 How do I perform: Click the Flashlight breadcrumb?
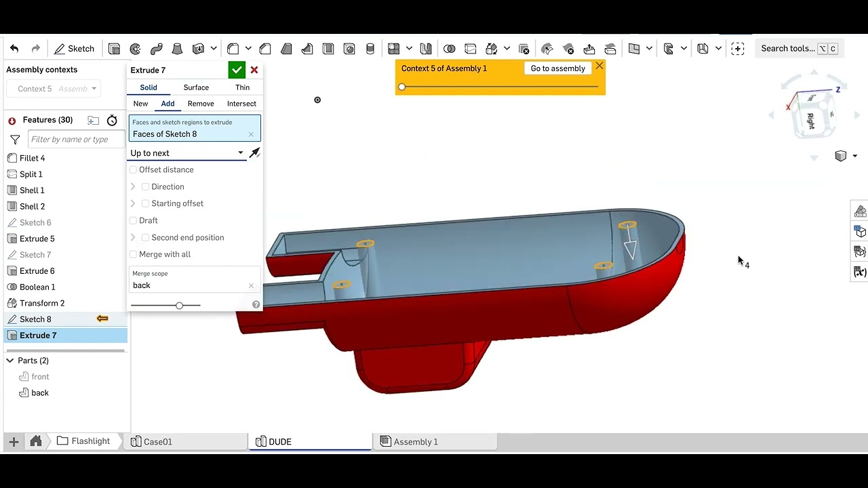[83, 441]
